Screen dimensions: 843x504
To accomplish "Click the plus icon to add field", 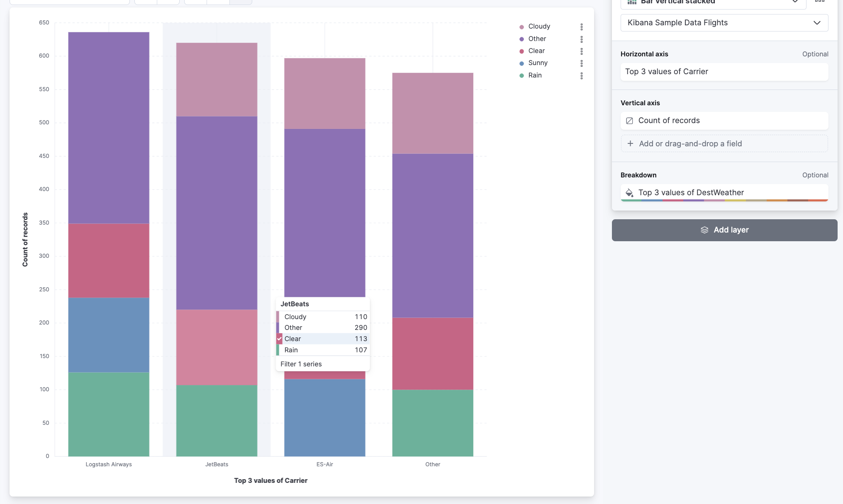I will point(630,143).
